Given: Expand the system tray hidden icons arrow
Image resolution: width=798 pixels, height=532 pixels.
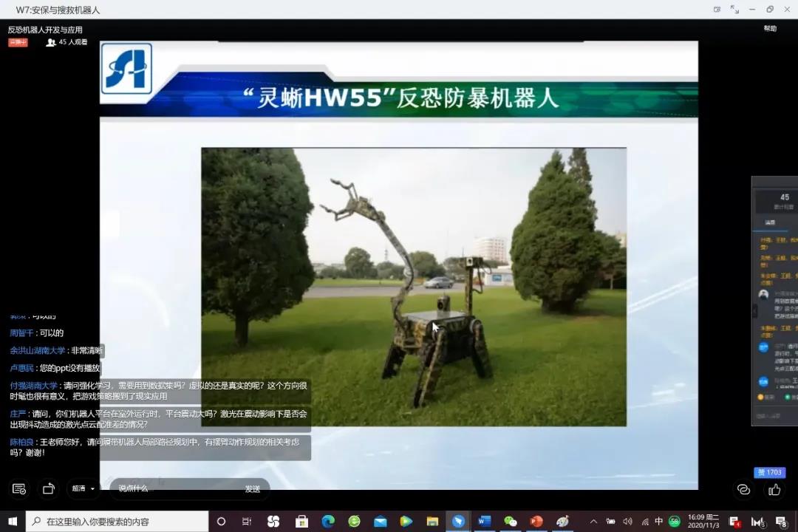Looking at the screenshot, I should coord(593,522).
